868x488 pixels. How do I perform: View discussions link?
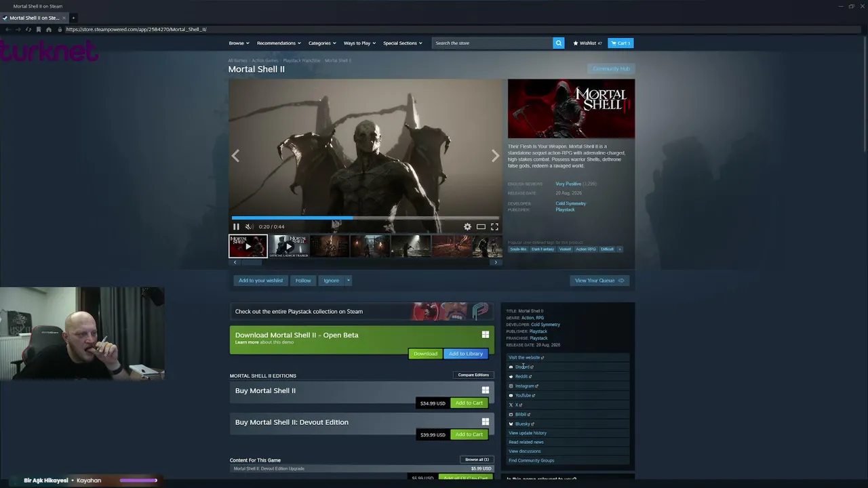[525, 451]
